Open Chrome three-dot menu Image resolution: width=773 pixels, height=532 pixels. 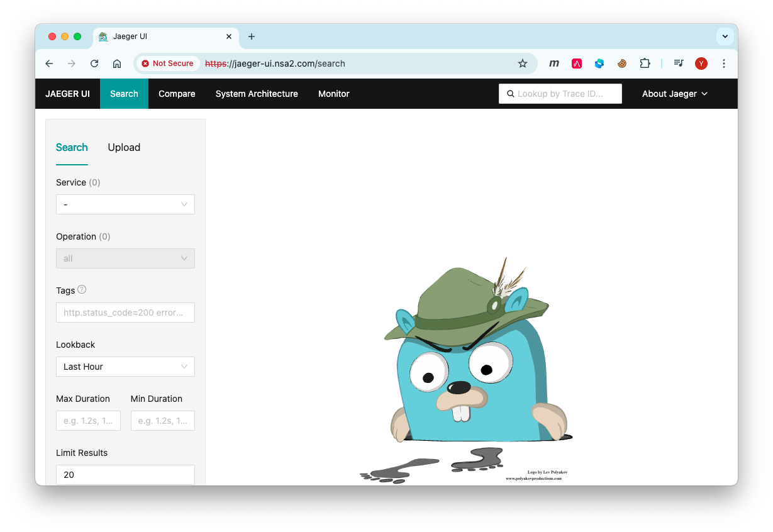tap(724, 64)
